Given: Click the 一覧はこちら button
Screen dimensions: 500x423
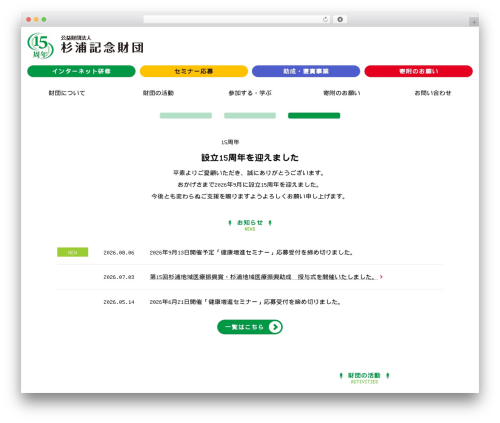Looking at the screenshot, I should coord(250,327).
